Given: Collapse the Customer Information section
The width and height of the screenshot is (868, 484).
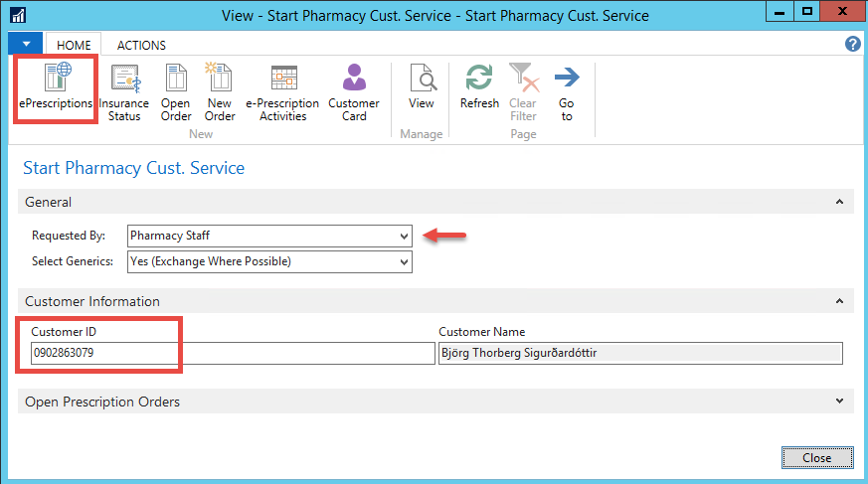Looking at the screenshot, I should pyautogui.click(x=840, y=301).
